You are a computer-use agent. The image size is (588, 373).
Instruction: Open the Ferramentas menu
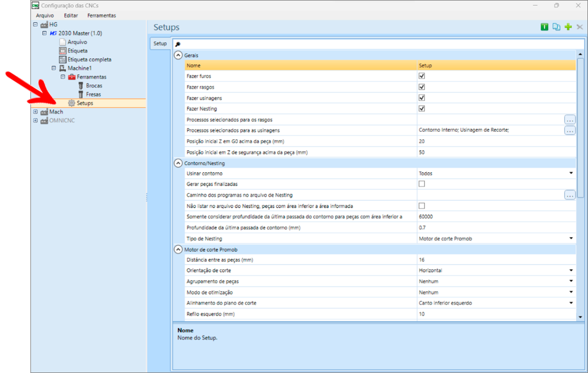coord(101,15)
